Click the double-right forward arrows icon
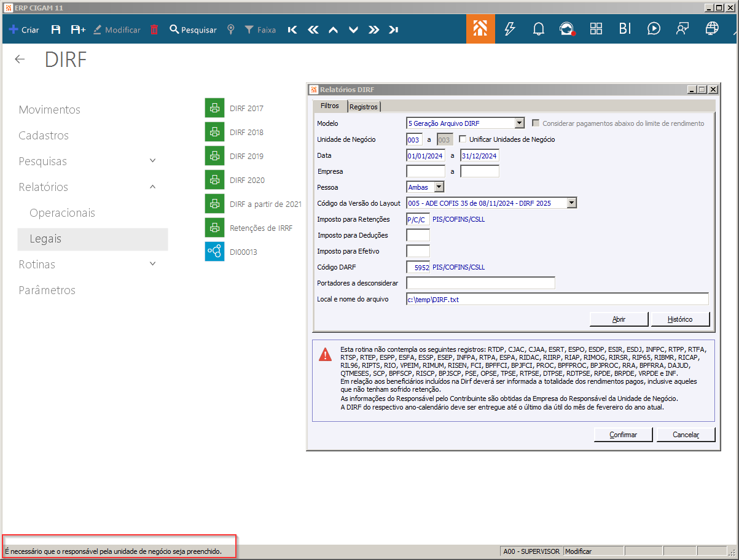 pos(373,29)
